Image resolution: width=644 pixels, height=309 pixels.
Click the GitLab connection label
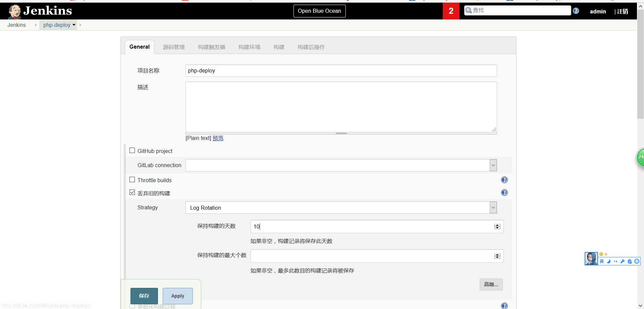159,165
